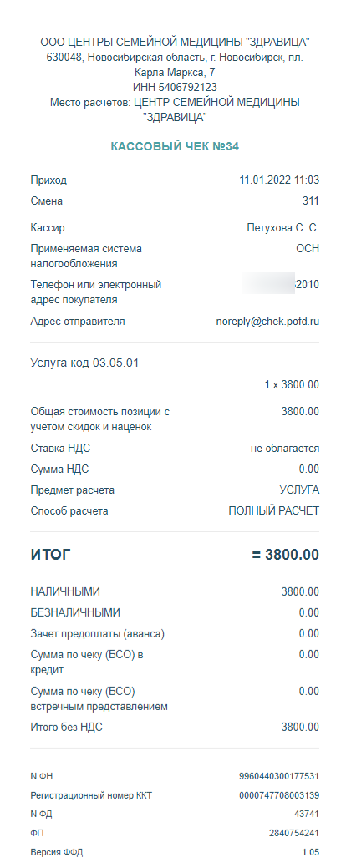Click the shift number 311
This screenshot has height=868, width=341.
pos(311,201)
